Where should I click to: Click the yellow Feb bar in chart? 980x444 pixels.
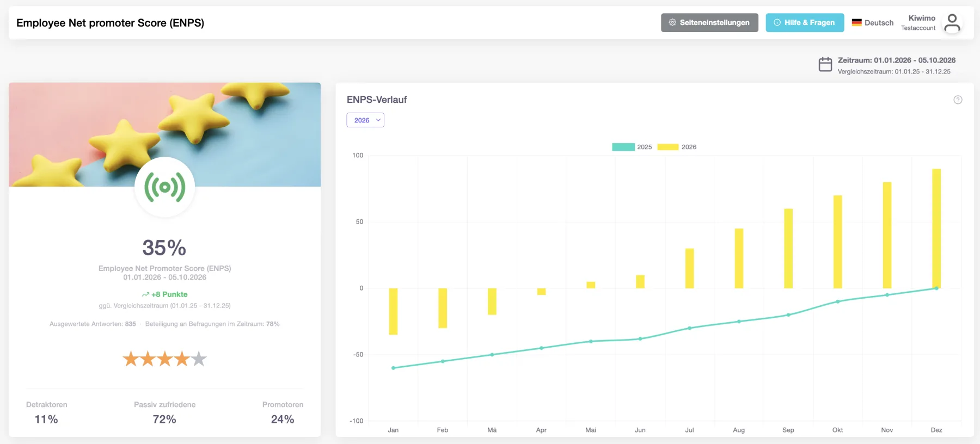pos(443,308)
